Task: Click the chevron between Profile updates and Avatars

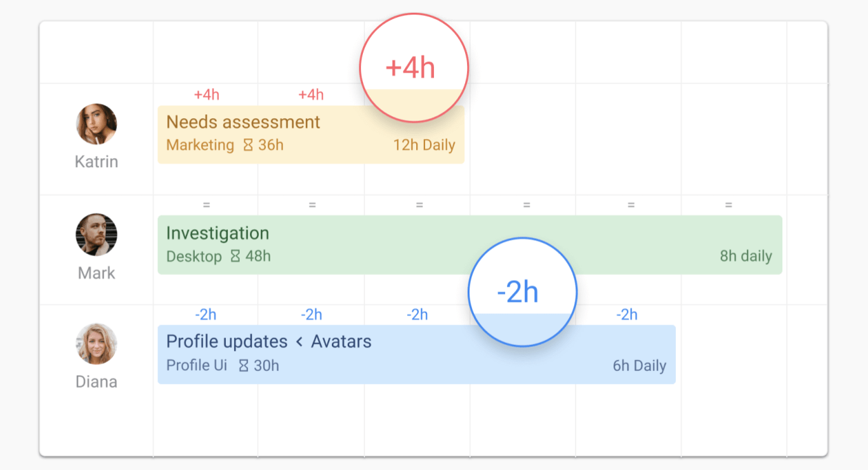Action: point(299,342)
